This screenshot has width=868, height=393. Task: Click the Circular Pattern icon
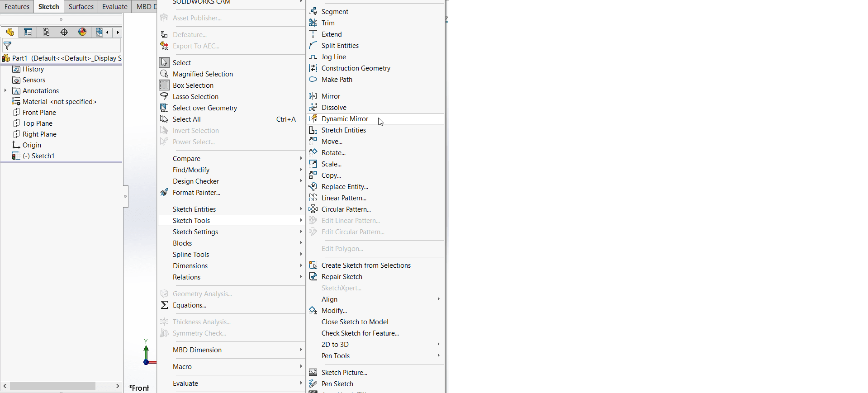tap(313, 209)
